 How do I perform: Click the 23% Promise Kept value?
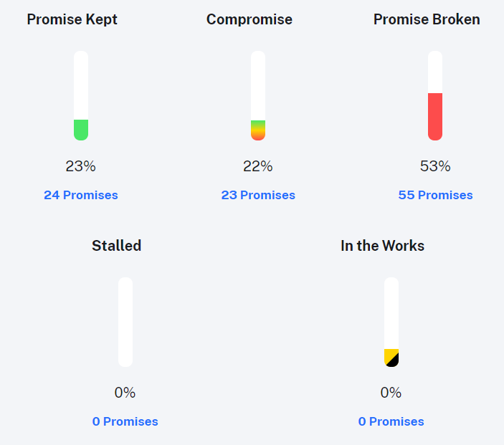80,166
